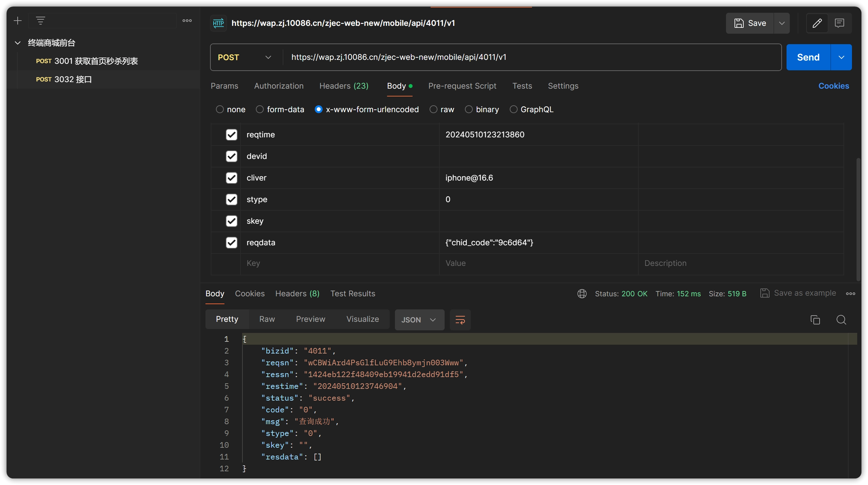The width and height of the screenshot is (868, 485).
Task: Open the response Cookies tab
Action: (x=250, y=294)
